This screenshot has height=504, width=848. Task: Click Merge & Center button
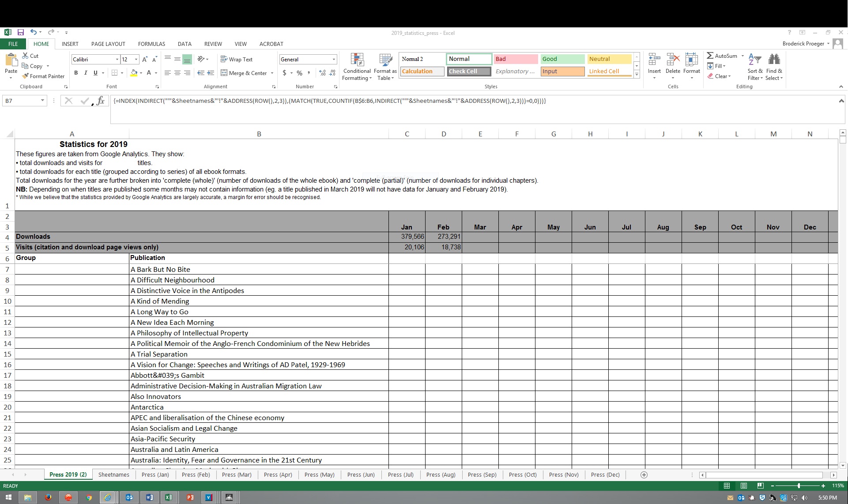tap(244, 73)
